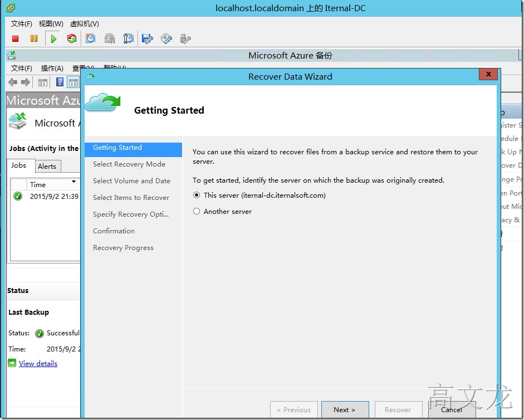
Task: Click the revert to snapshot icon
Action: [110, 39]
